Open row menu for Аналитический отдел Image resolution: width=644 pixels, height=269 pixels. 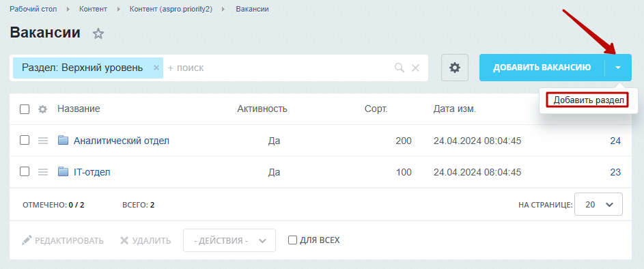tap(43, 141)
